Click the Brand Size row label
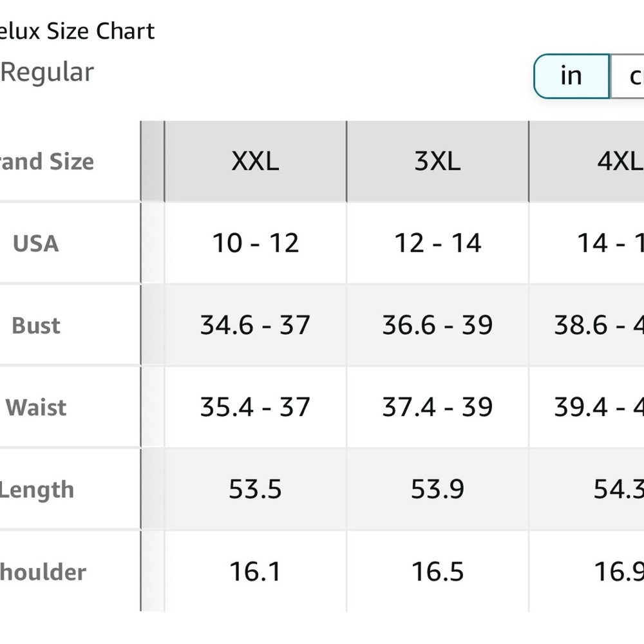This screenshot has width=644, height=644. (47, 162)
